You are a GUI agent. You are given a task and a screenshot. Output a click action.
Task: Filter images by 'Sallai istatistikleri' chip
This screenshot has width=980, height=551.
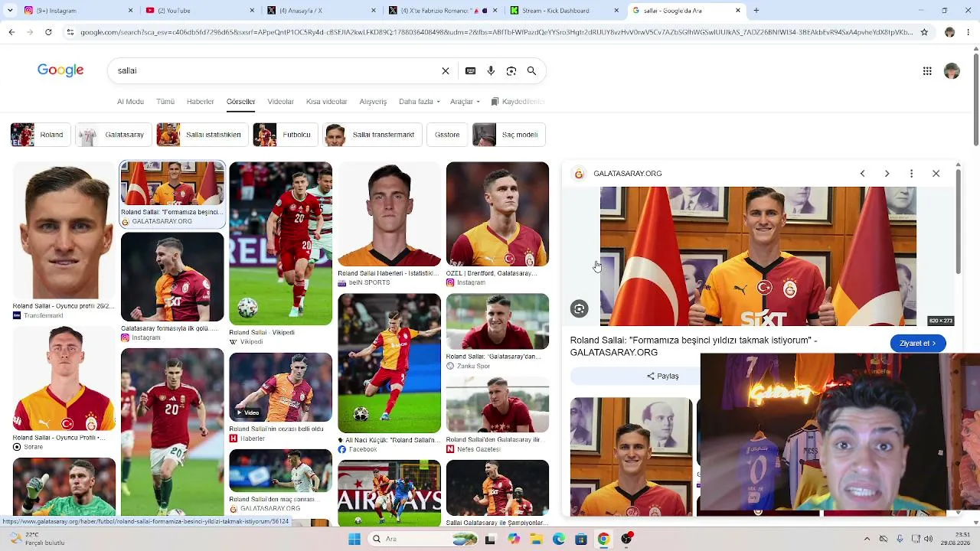202,135
